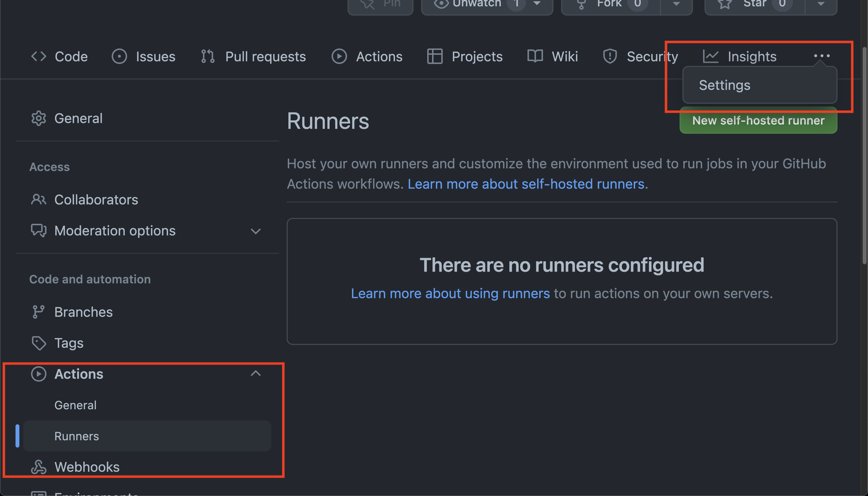
Task: Click New self-hosted runner button
Action: coord(758,120)
